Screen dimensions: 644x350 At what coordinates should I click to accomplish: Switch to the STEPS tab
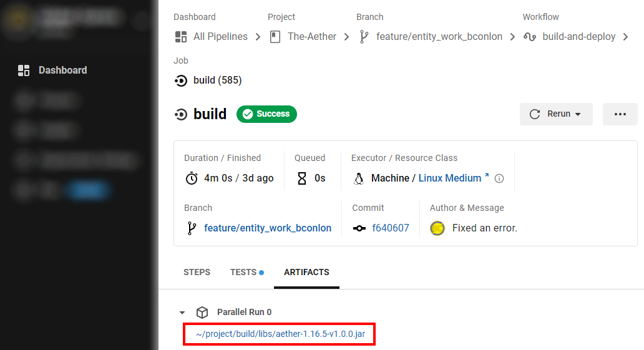click(197, 273)
